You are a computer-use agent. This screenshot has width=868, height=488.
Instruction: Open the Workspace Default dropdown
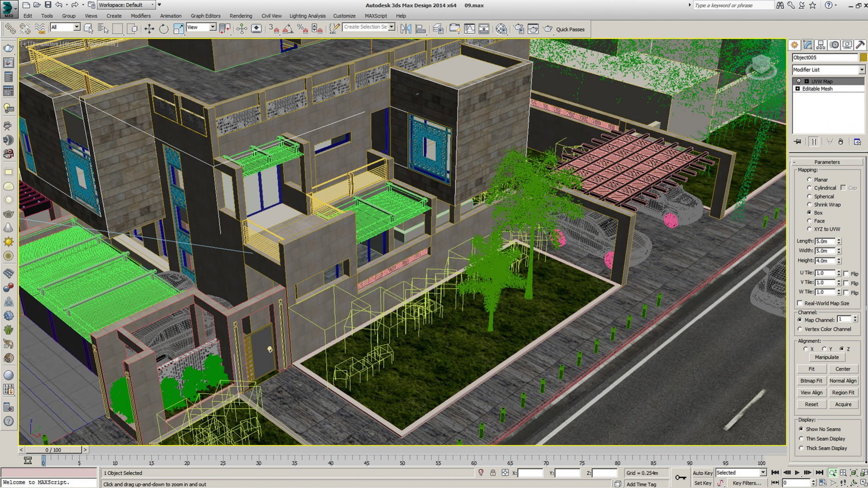point(126,5)
